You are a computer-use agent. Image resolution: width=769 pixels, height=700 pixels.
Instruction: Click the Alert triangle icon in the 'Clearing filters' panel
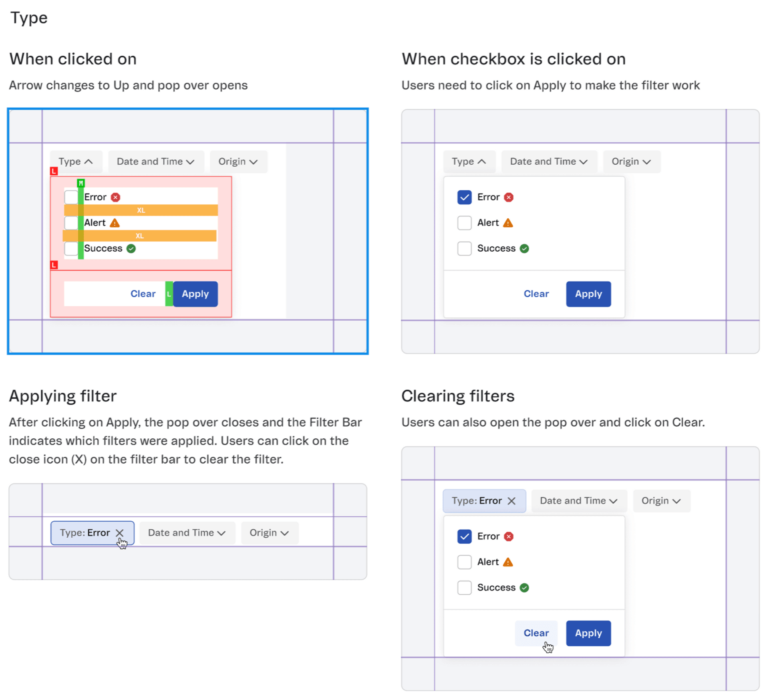[508, 562]
